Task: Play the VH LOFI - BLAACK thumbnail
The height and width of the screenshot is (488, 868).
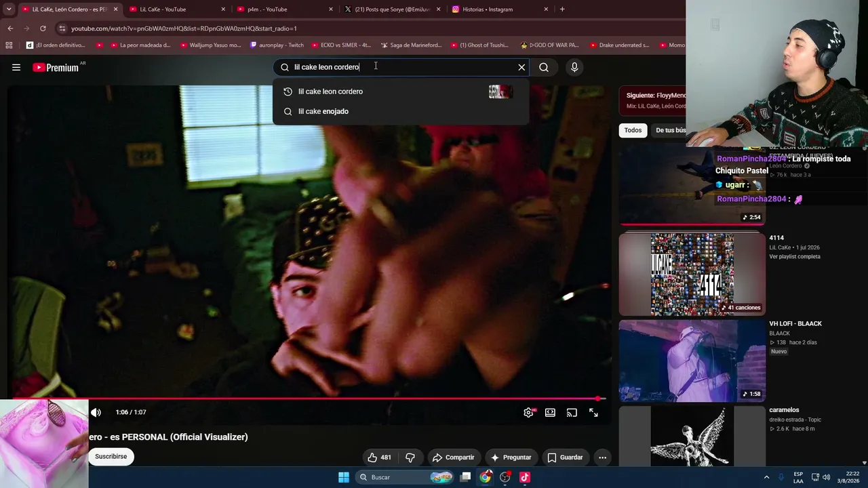Action: click(692, 361)
